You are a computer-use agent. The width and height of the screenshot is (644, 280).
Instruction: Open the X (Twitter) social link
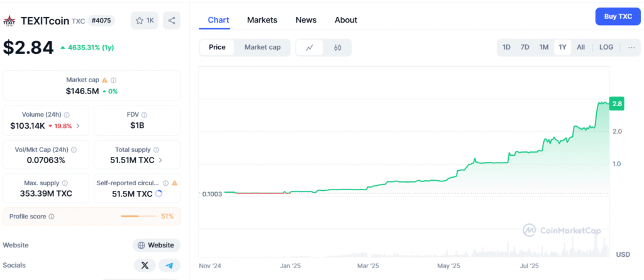145,265
